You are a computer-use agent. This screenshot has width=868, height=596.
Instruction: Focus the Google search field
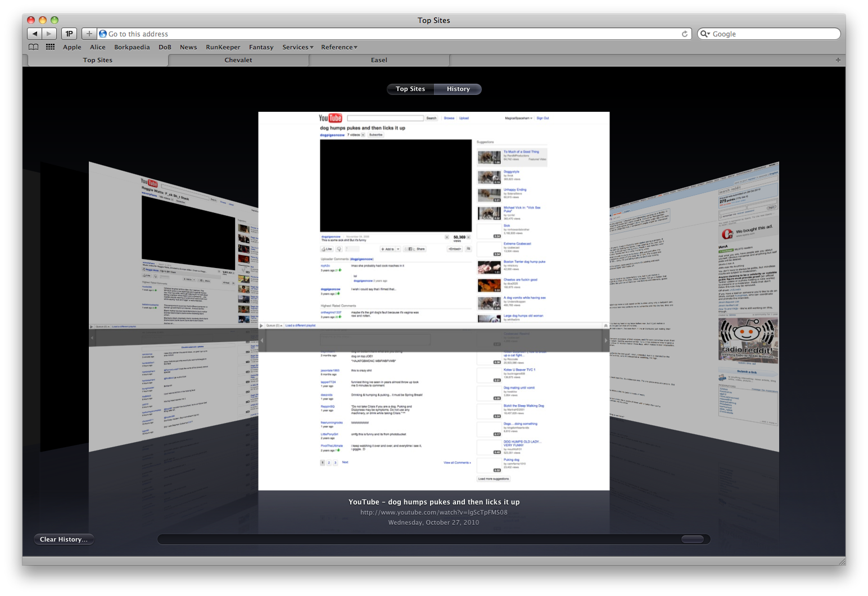tap(769, 34)
